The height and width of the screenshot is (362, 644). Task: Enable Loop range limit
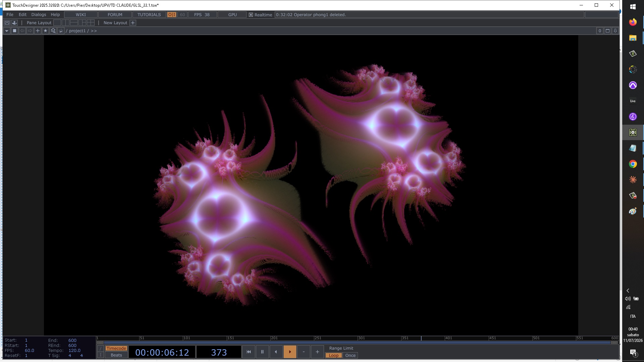point(333,356)
